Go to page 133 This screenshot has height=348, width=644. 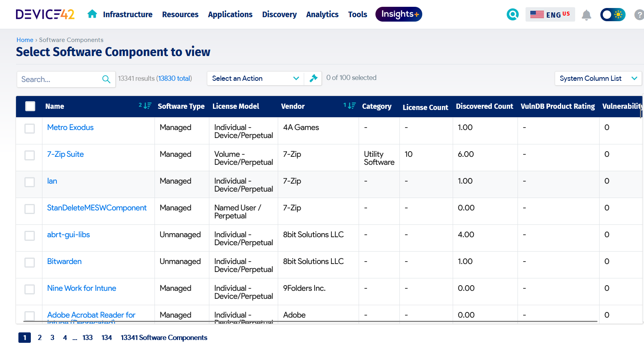click(88, 338)
